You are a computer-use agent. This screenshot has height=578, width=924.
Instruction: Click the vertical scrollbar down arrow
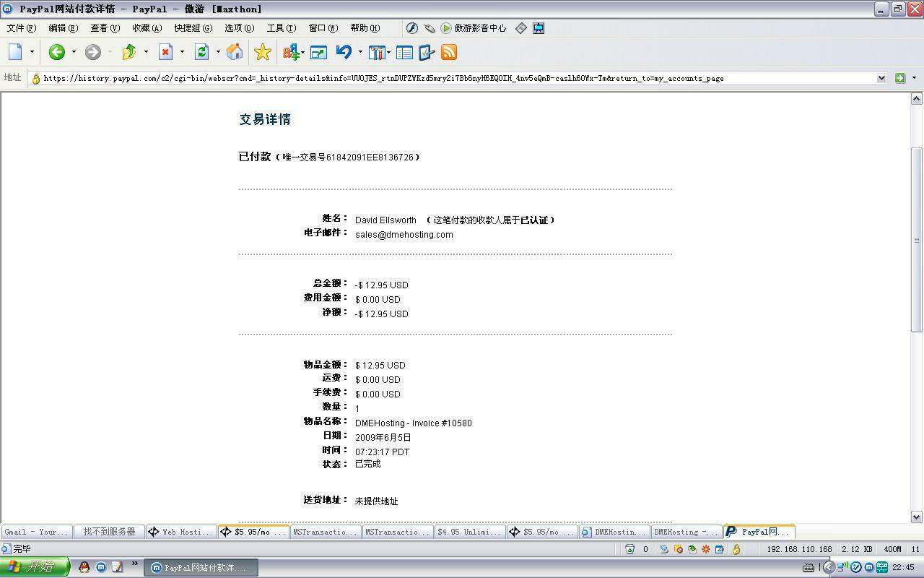917,517
